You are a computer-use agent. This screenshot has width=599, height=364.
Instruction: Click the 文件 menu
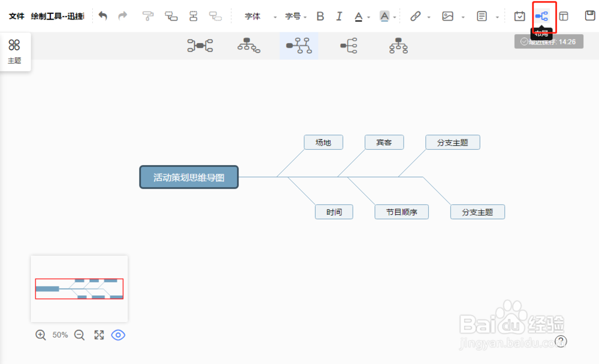click(14, 17)
